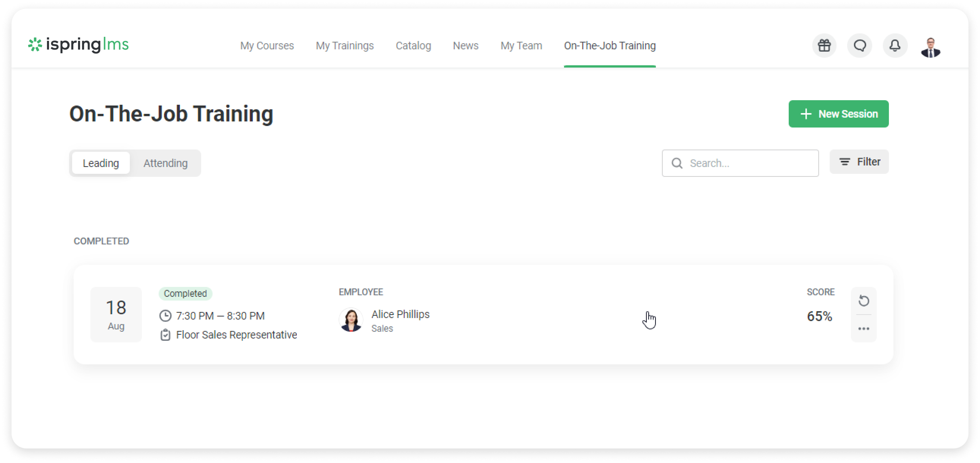Open the Filter options
This screenshot has width=980, height=463.
coord(859,162)
